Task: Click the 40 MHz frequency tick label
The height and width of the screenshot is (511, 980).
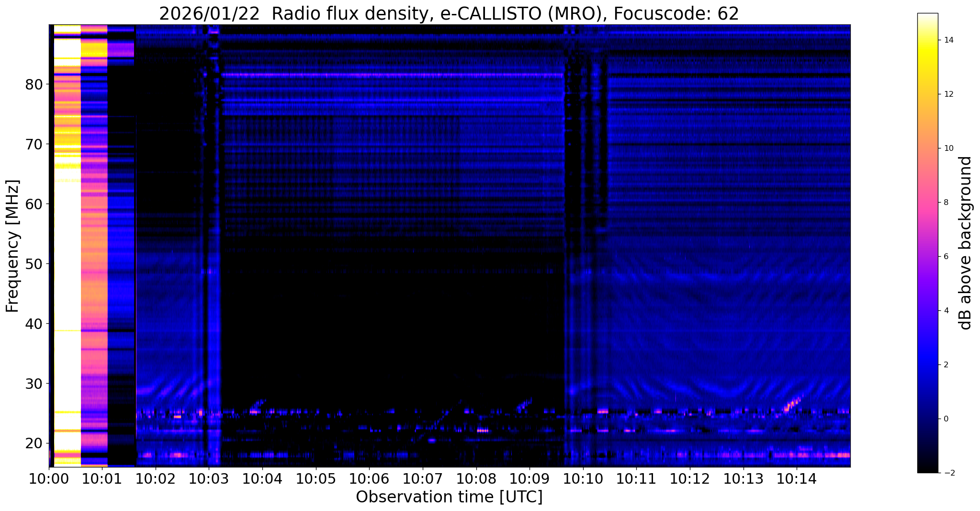Action: tap(34, 324)
